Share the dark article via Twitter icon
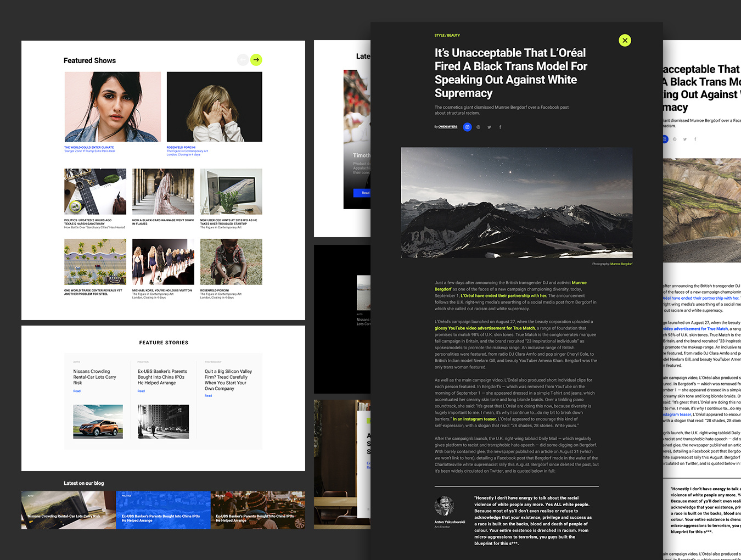The image size is (741, 560). click(489, 127)
